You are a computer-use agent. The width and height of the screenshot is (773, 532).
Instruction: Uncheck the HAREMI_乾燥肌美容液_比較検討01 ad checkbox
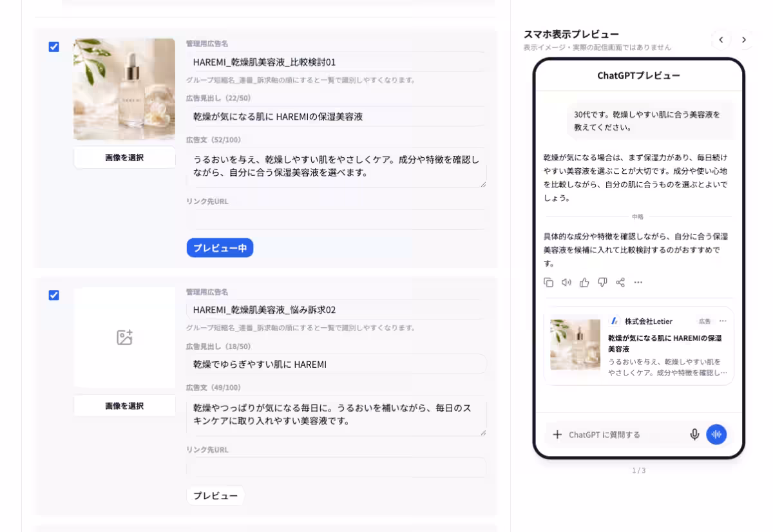tap(54, 47)
